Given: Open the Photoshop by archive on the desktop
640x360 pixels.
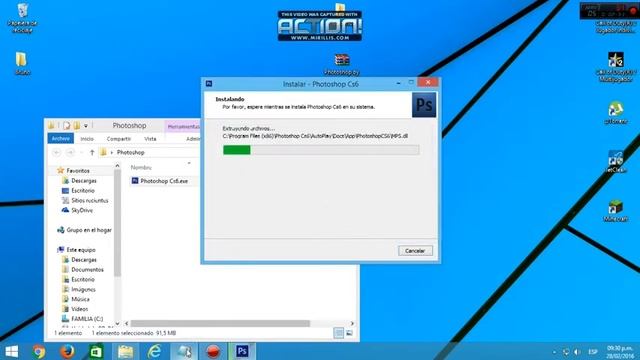Looking at the screenshot, I should click(x=342, y=64).
